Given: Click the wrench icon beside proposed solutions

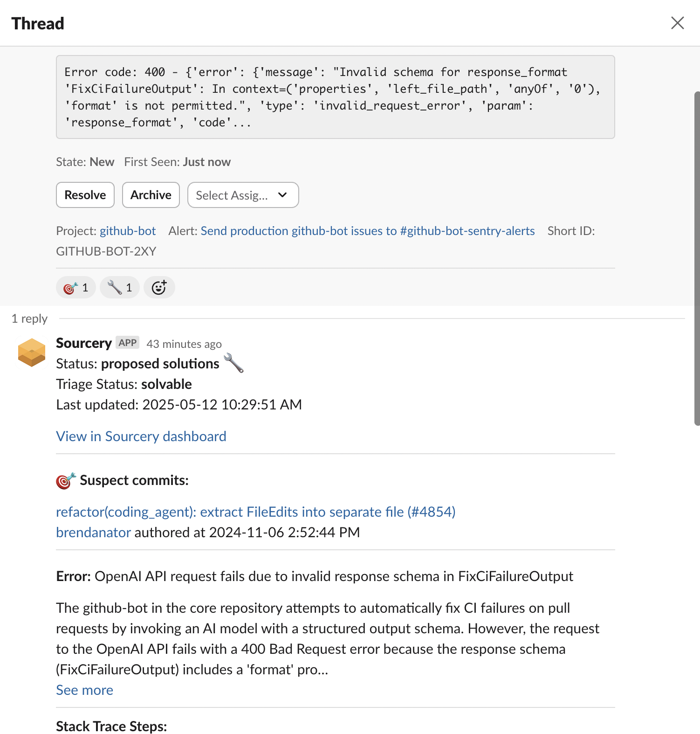Looking at the screenshot, I should coord(233,363).
